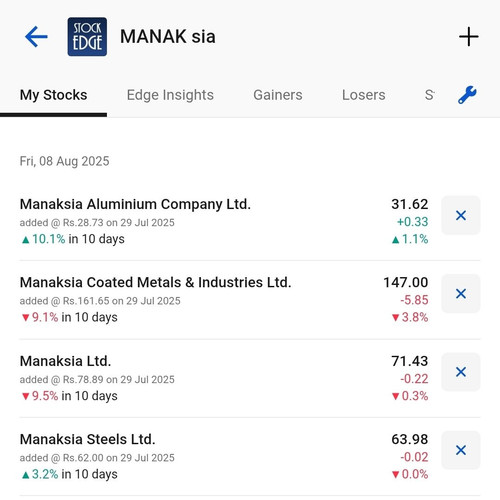Select the My Stocks tab
500x500 pixels.
(x=53, y=95)
